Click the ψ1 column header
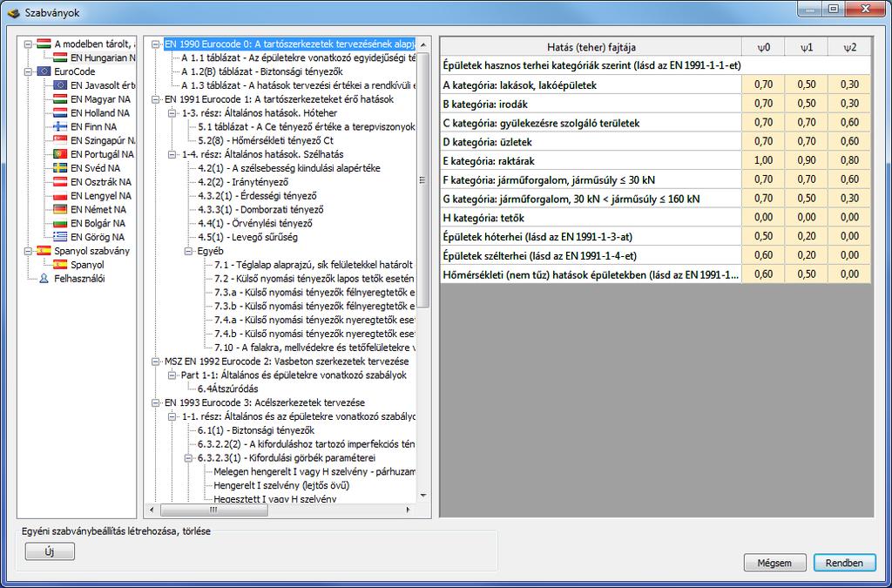The width and height of the screenshot is (892, 588). click(806, 47)
